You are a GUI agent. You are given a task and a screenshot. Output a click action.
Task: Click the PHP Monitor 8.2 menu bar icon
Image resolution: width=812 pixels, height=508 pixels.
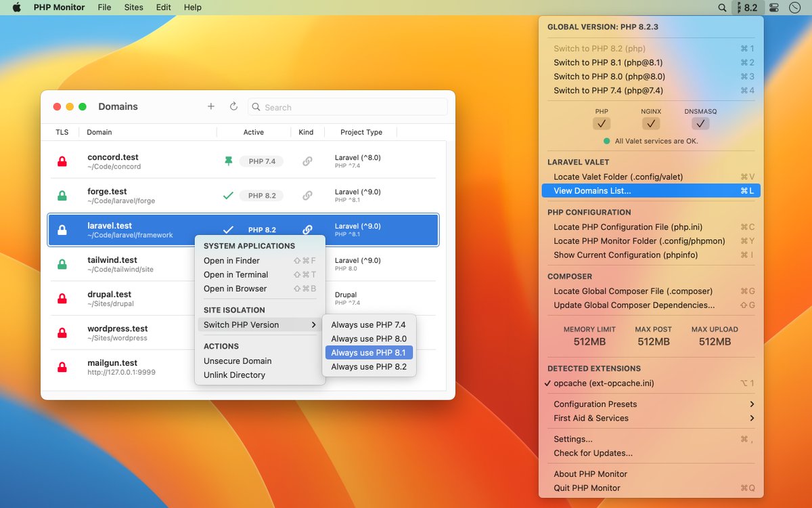pos(748,7)
